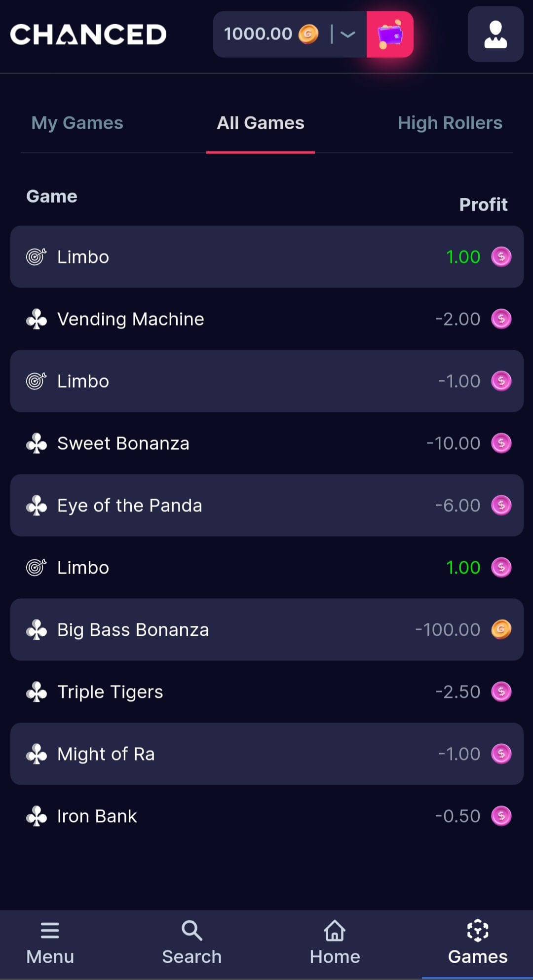Expand the currency balance dropdown chevron
This screenshot has width=533, height=980.
click(x=348, y=34)
